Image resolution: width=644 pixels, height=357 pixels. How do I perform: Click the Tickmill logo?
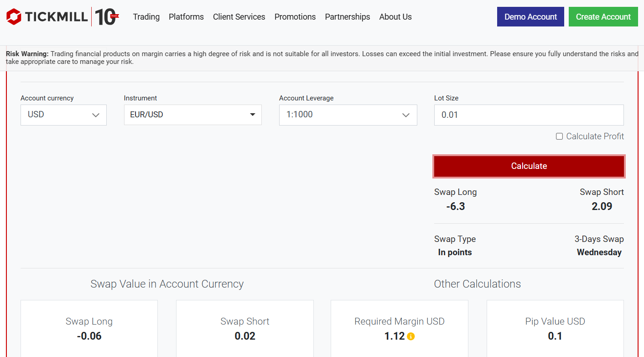click(47, 17)
